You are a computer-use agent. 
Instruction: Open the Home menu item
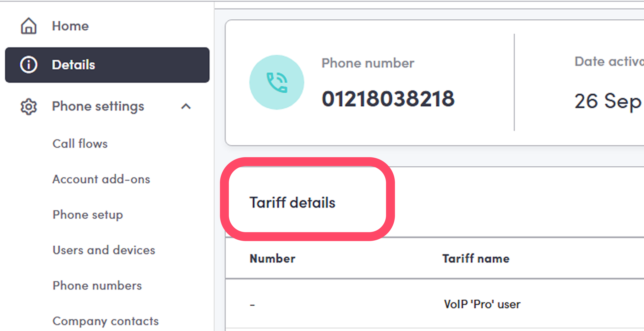[70, 26]
